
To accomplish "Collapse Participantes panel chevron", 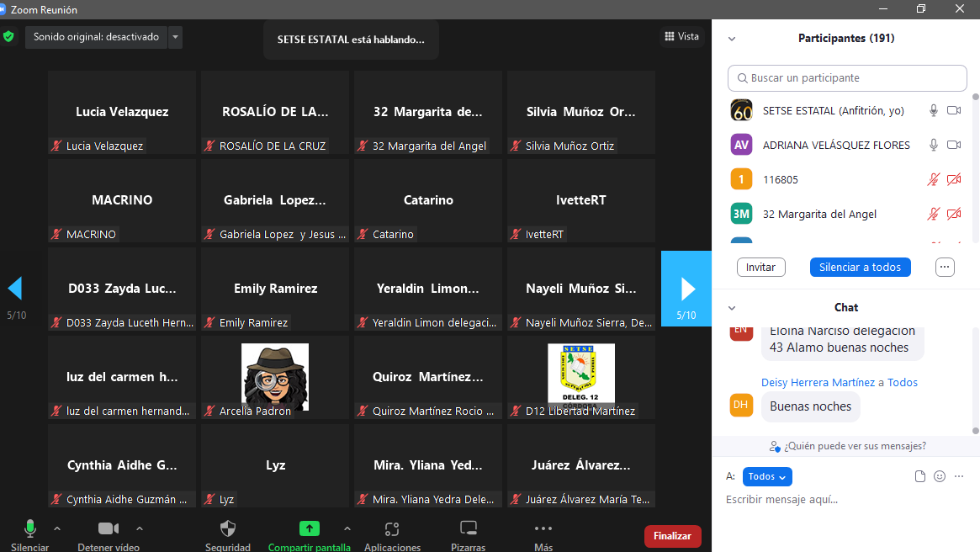I will tap(732, 39).
